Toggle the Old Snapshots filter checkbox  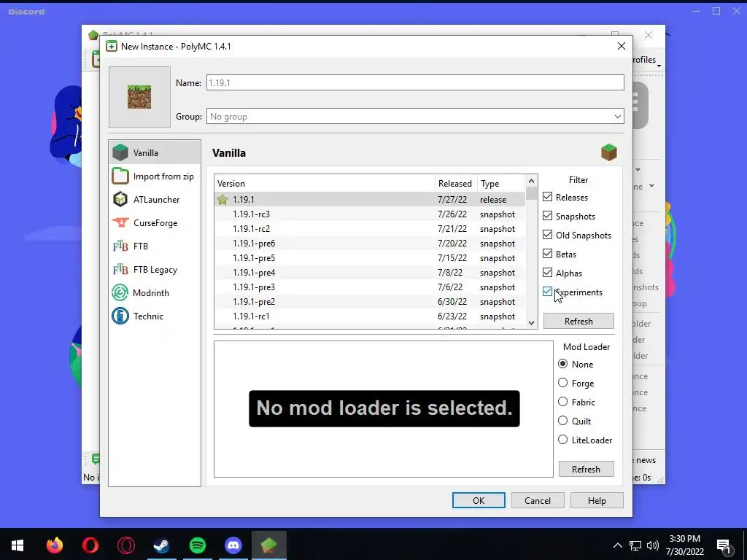tap(547, 235)
